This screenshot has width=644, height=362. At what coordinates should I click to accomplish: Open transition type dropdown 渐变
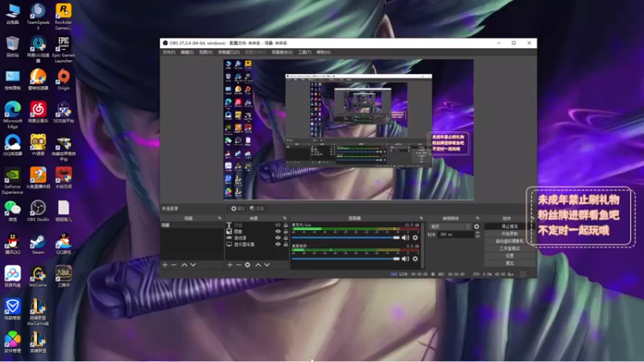(x=449, y=227)
